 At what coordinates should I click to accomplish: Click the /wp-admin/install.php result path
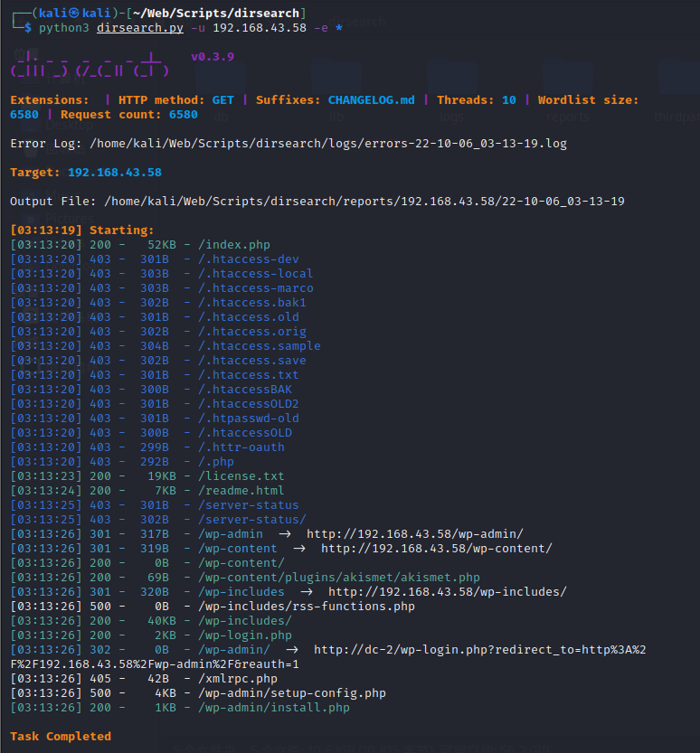[273, 708]
